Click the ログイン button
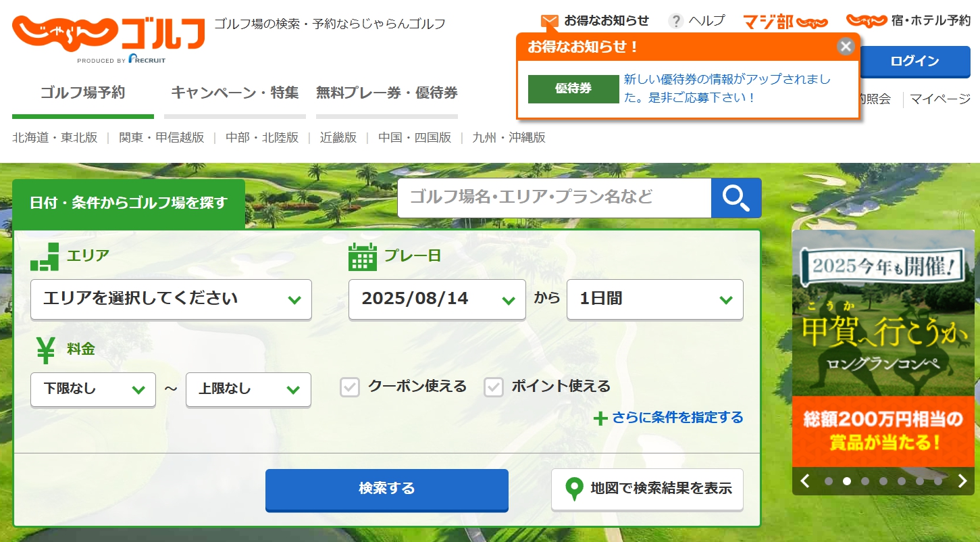The width and height of the screenshot is (980, 542). click(914, 61)
